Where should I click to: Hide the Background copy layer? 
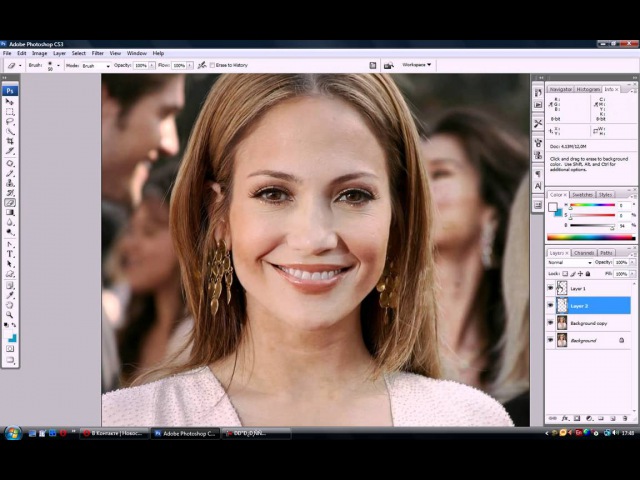click(x=551, y=323)
